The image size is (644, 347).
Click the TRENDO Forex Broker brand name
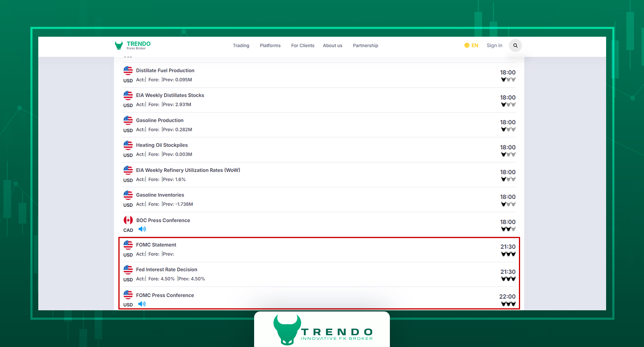139,45
